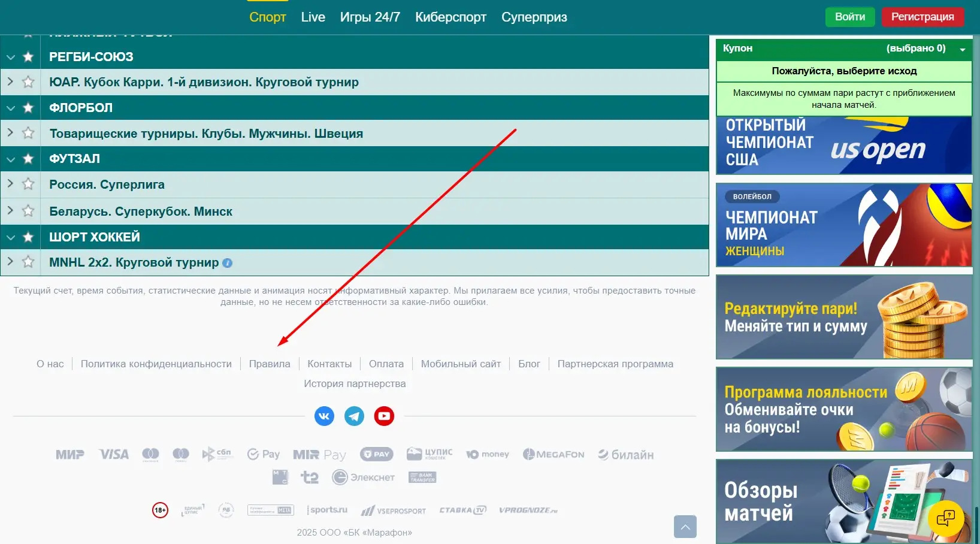
Task: Open the YouTube channel icon
Action: (x=384, y=416)
